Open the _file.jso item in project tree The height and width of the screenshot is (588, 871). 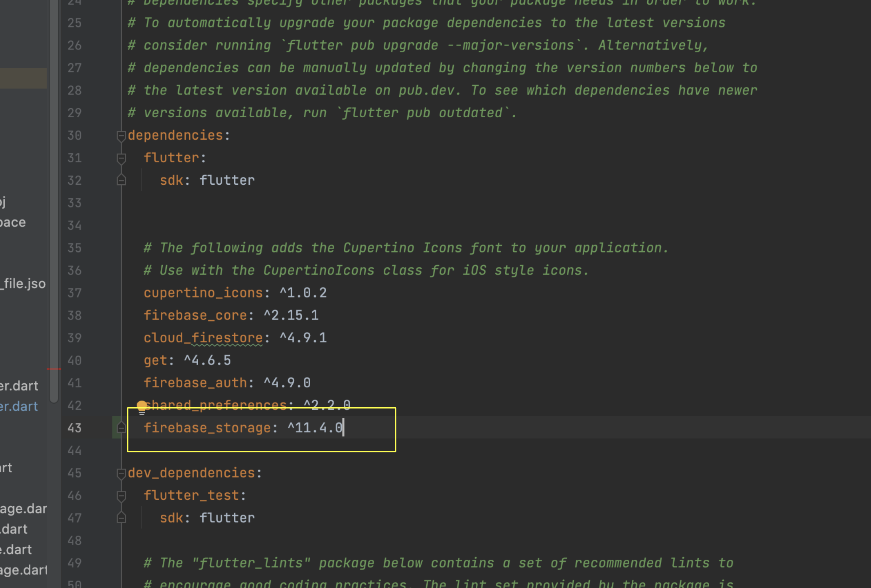tap(23, 284)
